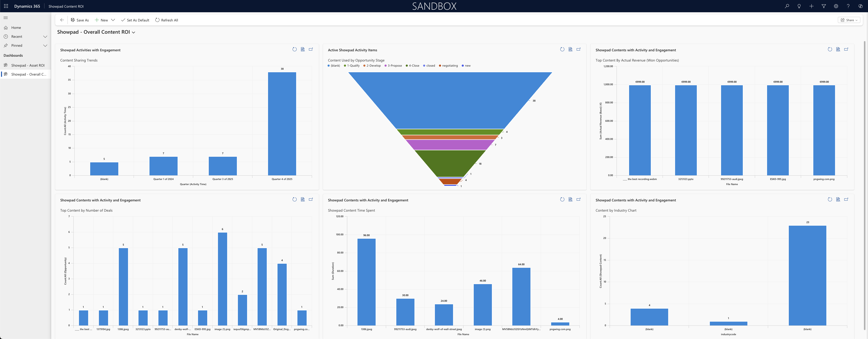Open Showpad - Asset ROI dashboard
868x339 pixels.
pyautogui.click(x=28, y=65)
